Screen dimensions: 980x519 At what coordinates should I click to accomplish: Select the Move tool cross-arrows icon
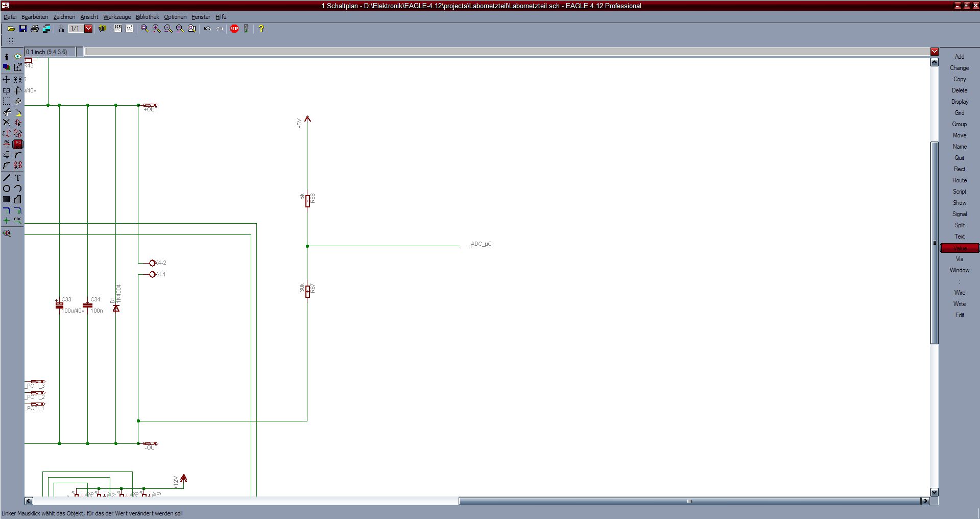(x=7, y=79)
